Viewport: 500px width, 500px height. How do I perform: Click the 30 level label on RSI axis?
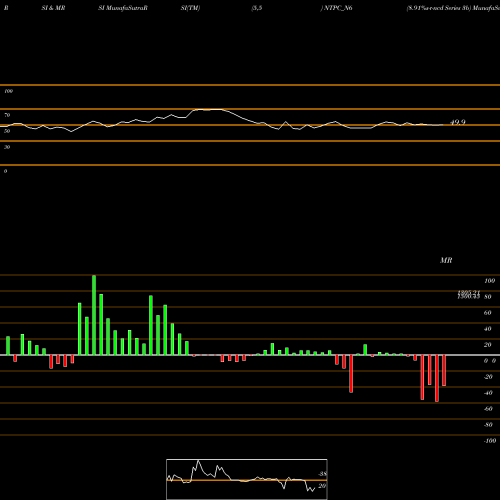click(x=7, y=147)
